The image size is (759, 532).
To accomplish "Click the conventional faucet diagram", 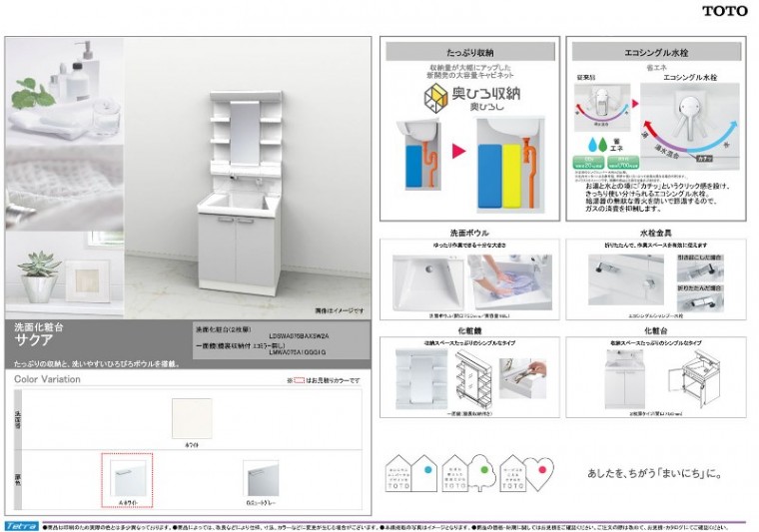I will (602, 108).
